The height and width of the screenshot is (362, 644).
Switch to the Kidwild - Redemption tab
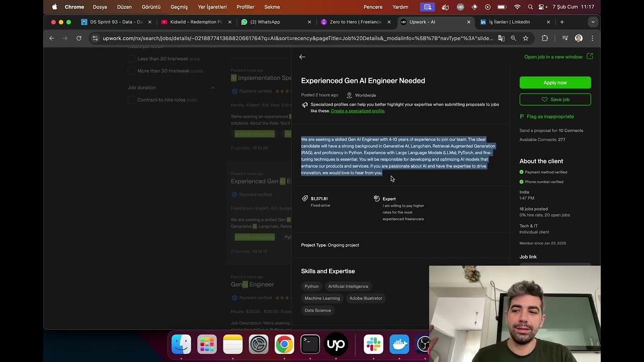tap(196, 22)
